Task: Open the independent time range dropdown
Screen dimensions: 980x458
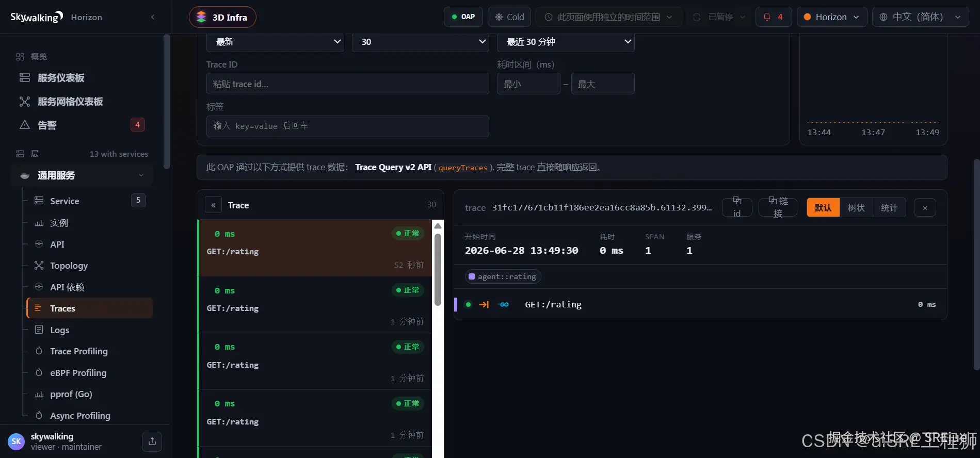Action: point(609,17)
